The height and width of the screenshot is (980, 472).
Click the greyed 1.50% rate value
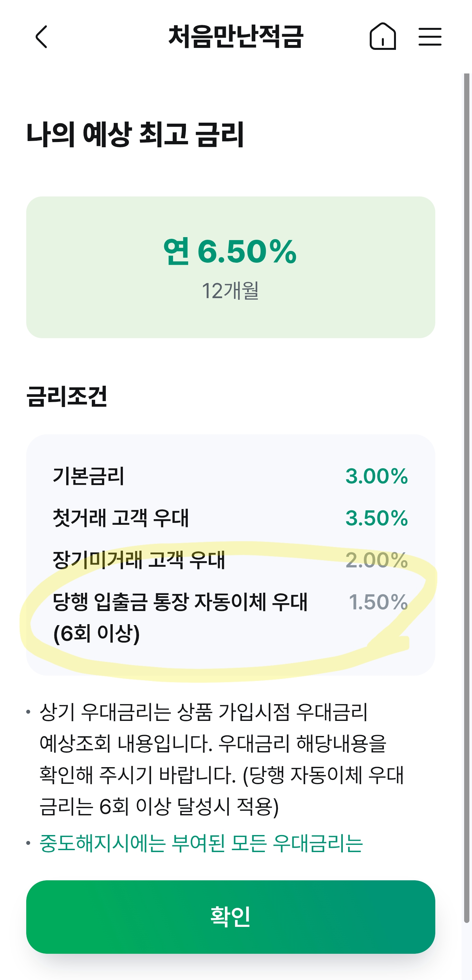pos(378,602)
